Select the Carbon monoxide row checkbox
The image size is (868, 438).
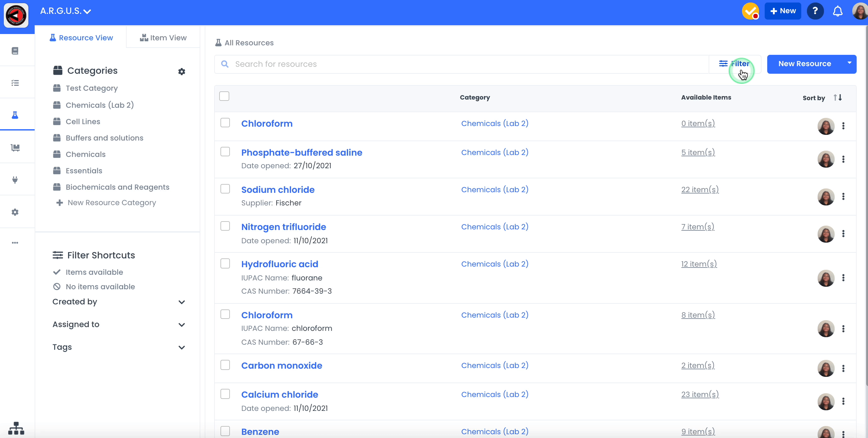coord(225,365)
